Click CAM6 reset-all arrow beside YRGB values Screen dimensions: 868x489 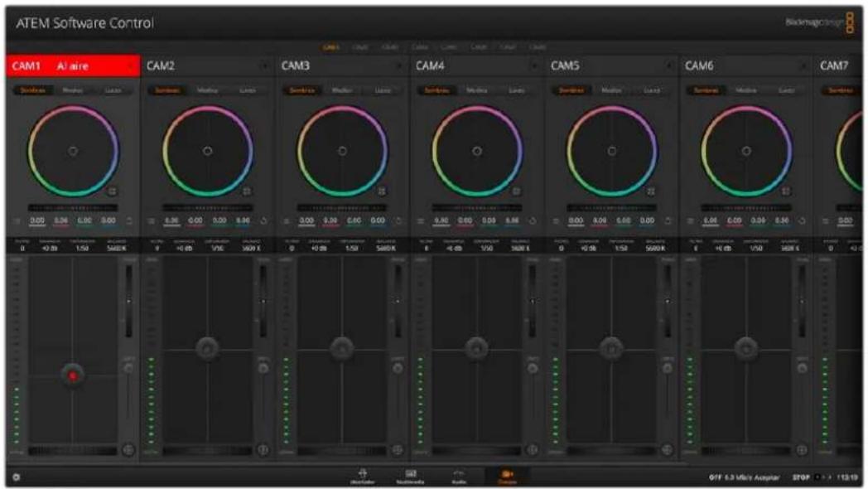[x=803, y=221]
